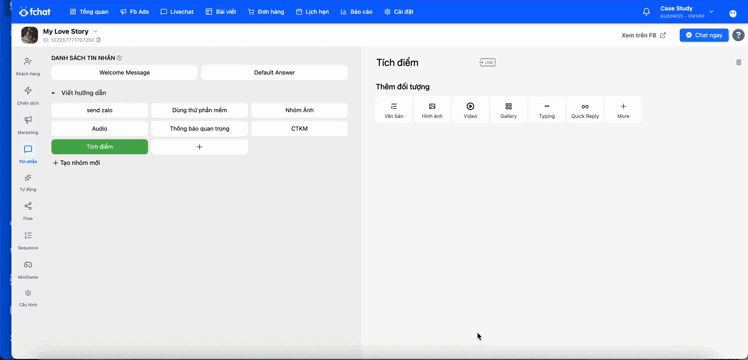Click the LINK icon beside Tích điểm
The height and width of the screenshot is (360, 748).
(x=488, y=62)
